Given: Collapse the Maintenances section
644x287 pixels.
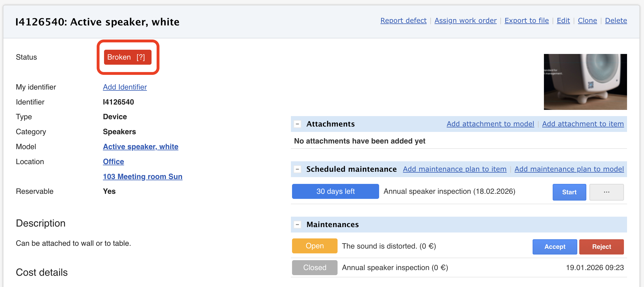Looking at the screenshot, I should point(297,225).
